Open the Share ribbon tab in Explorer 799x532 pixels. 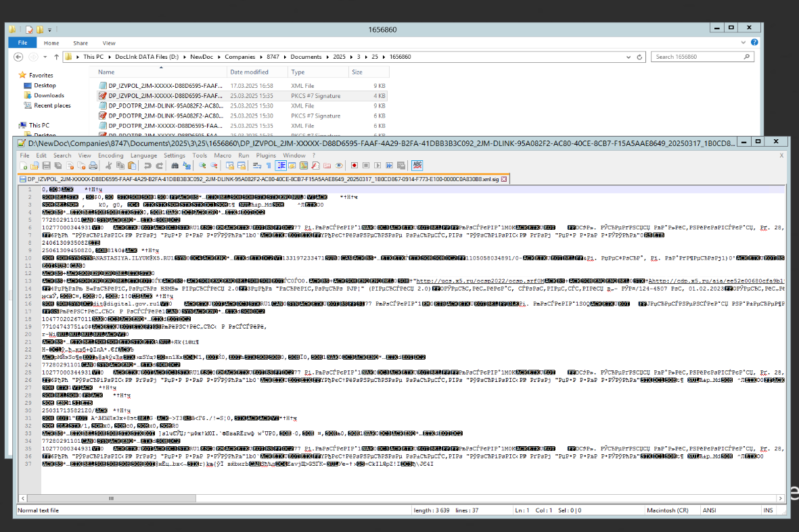point(81,43)
